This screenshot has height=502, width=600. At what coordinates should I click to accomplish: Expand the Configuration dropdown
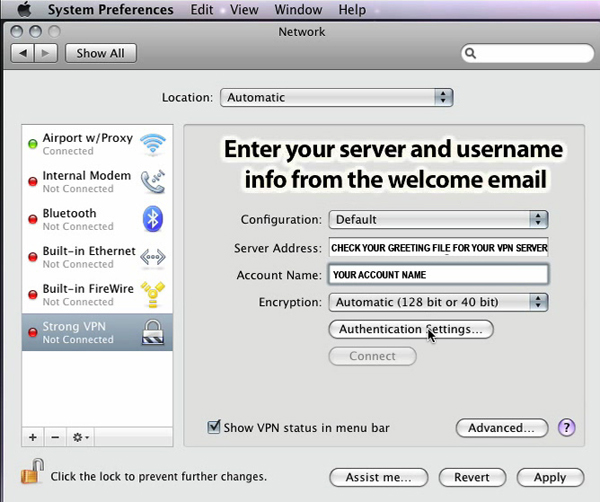tap(438, 219)
